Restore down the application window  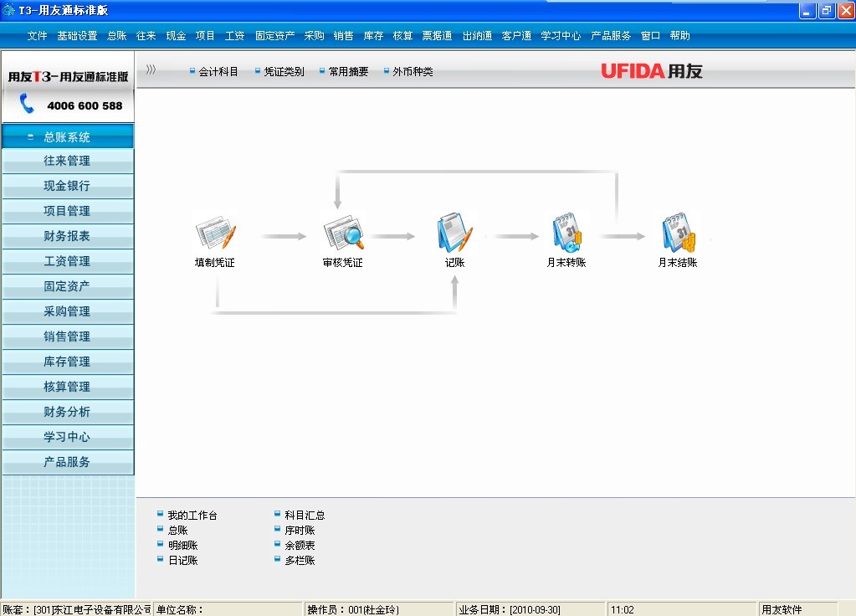click(x=827, y=10)
